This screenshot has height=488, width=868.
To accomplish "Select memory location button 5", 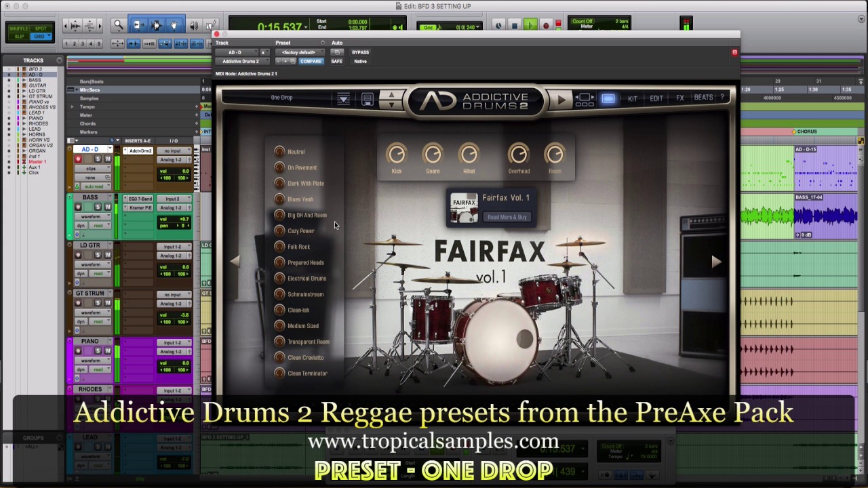I will tap(99, 44).
